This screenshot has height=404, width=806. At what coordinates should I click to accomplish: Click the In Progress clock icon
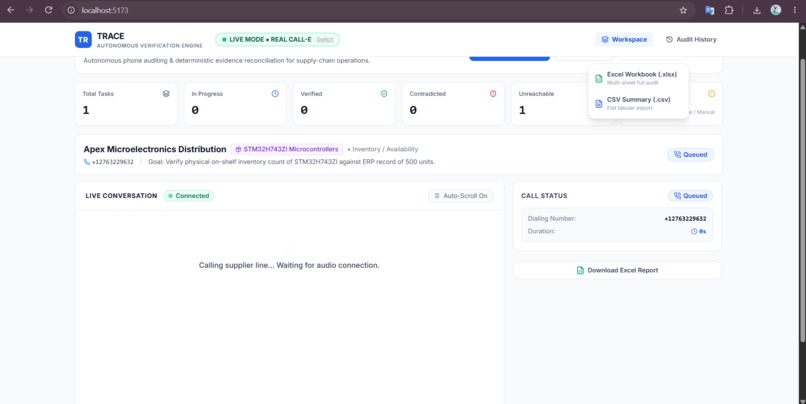275,94
